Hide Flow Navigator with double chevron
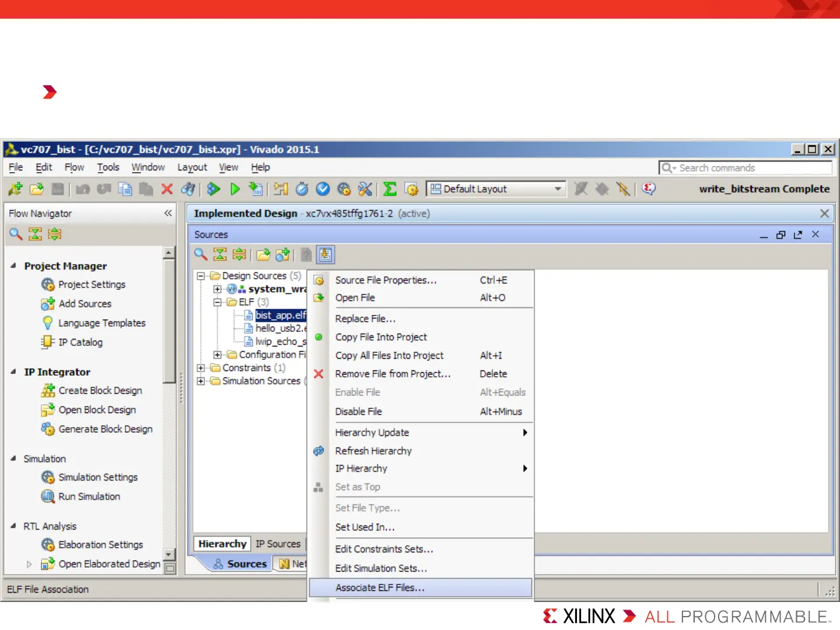 (168, 213)
